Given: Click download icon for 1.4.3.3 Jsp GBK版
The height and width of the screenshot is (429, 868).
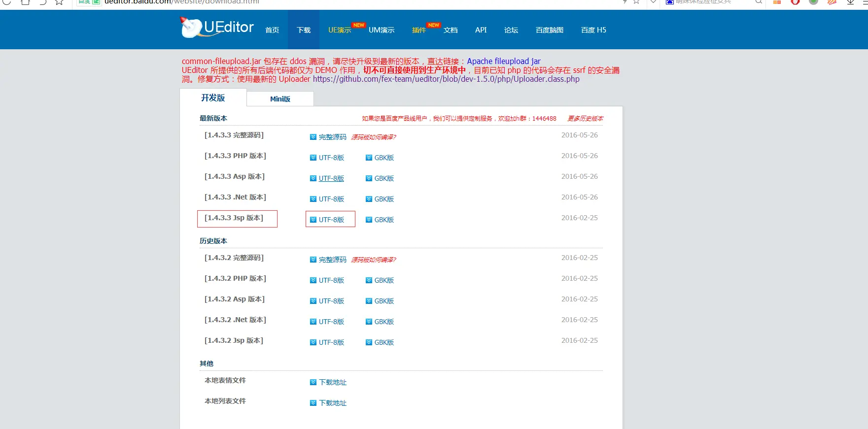Looking at the screenshot, I should coord(369,220).
